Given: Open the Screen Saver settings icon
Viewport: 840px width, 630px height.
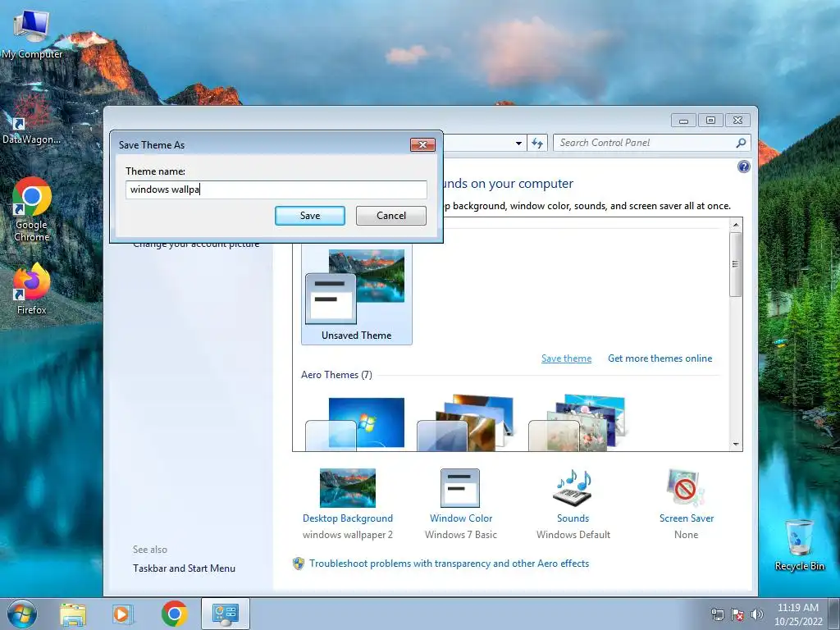Looking at the screenshot, I should tap(686, 487).
